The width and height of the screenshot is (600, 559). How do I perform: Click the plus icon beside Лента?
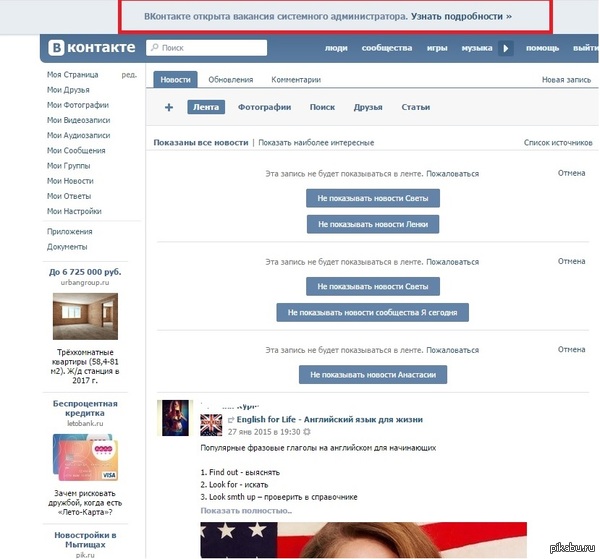pyautogui.click(x=169, y=107)
